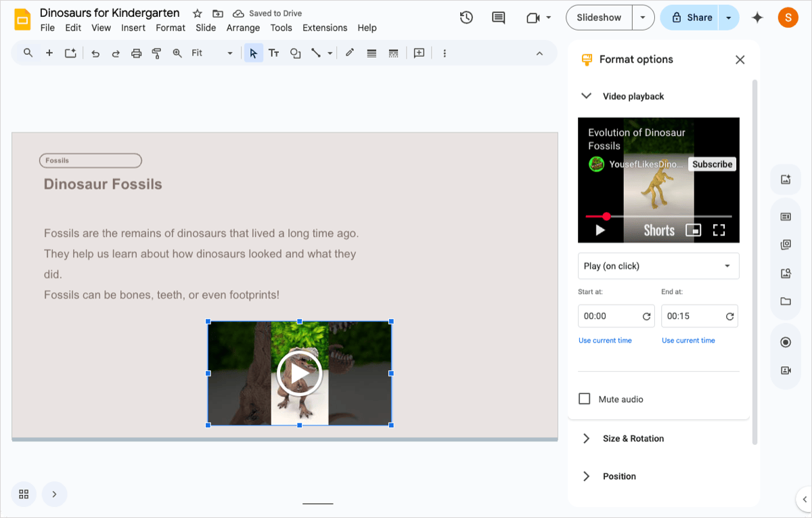Click the Start at time field
The height and width of the screenshot is (518, 812).
pos(616,316)
